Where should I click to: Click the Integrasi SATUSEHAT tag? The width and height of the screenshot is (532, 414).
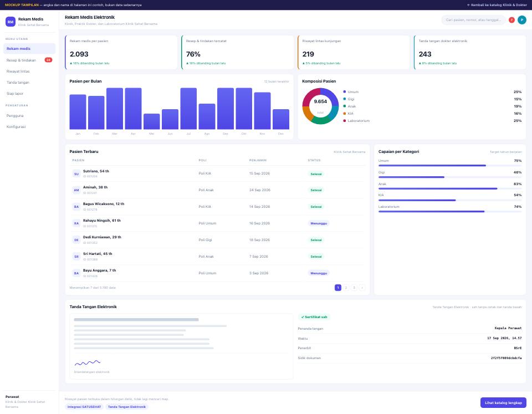[x=84, y=407]
